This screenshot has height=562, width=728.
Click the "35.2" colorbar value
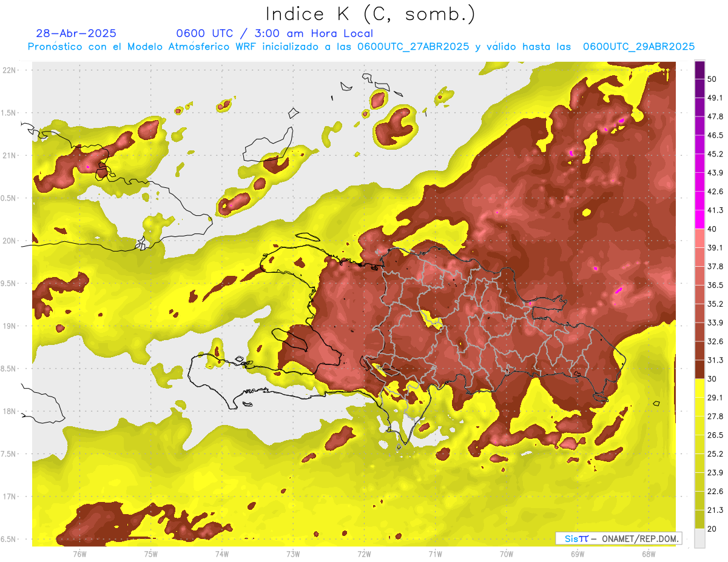[715, 304]
